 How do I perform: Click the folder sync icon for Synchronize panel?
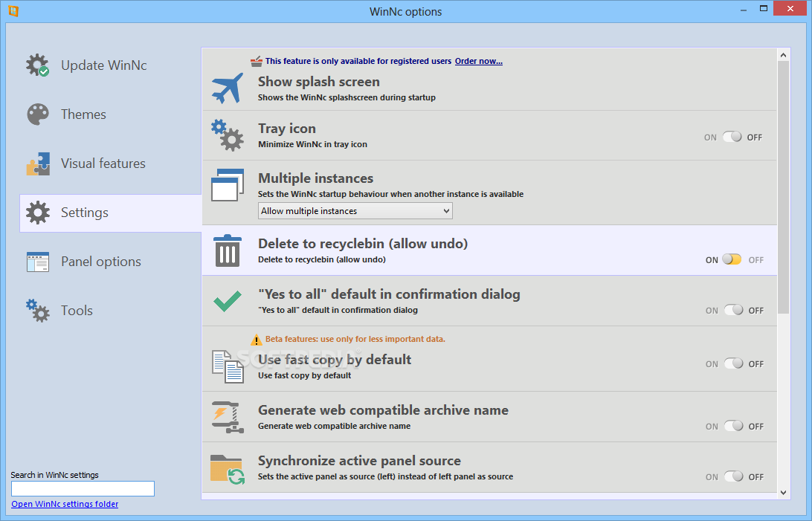click(x=228, y=469)
